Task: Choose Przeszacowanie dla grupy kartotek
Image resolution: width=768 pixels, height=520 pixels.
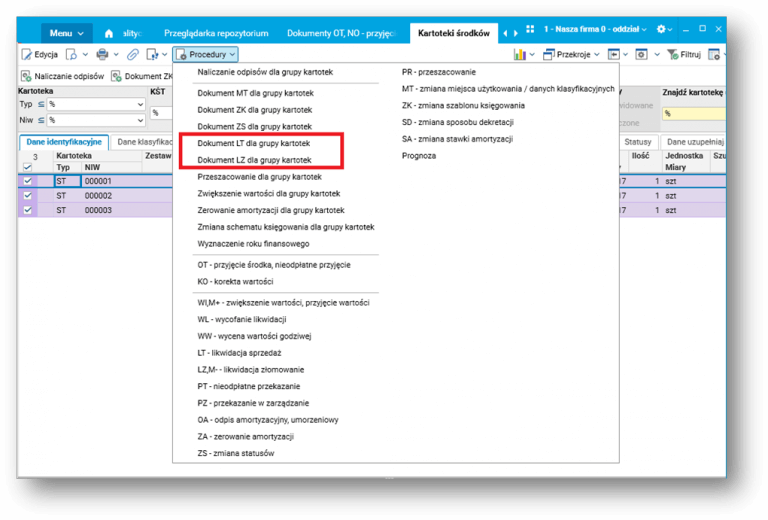Action: [259, 177]
